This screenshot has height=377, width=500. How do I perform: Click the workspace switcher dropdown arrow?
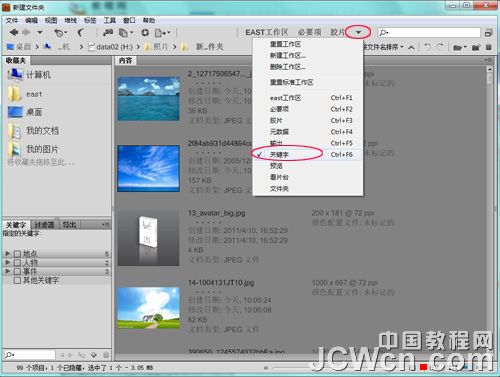358,32
